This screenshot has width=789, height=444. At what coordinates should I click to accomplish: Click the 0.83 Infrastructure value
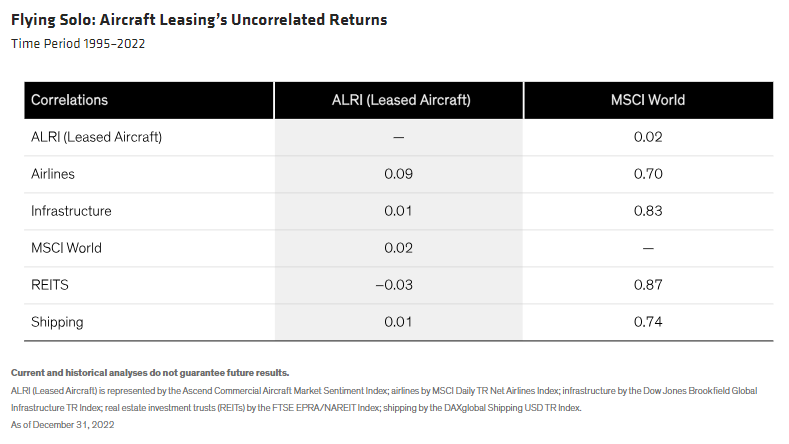click(648, 211)
